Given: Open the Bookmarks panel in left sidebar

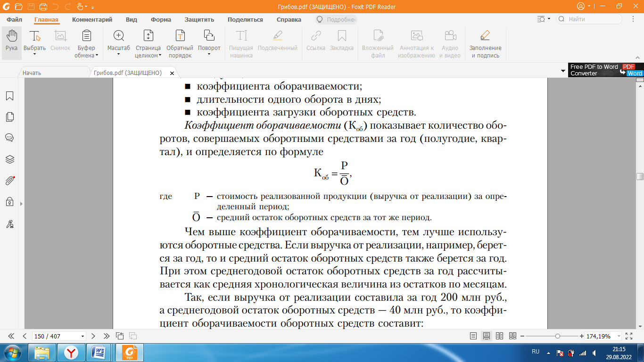Looking at the screenshot, I should (x=9, y=96).
